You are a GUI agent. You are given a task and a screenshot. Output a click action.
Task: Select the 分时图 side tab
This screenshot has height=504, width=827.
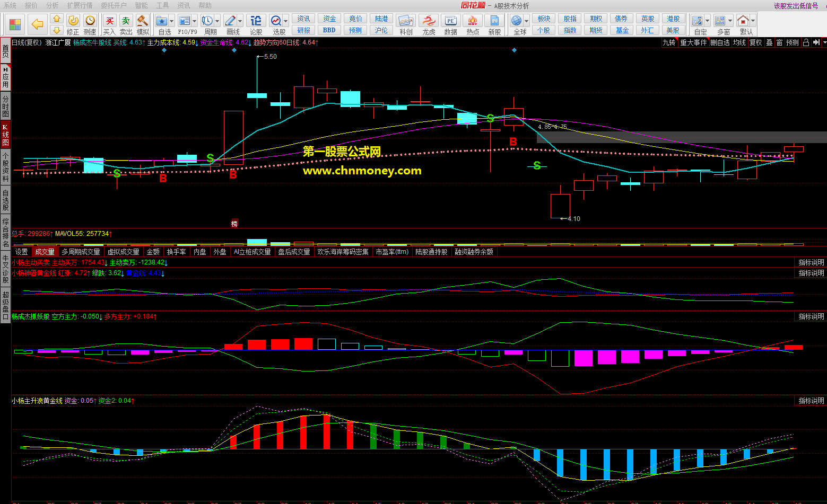click(x=5, y=107)
